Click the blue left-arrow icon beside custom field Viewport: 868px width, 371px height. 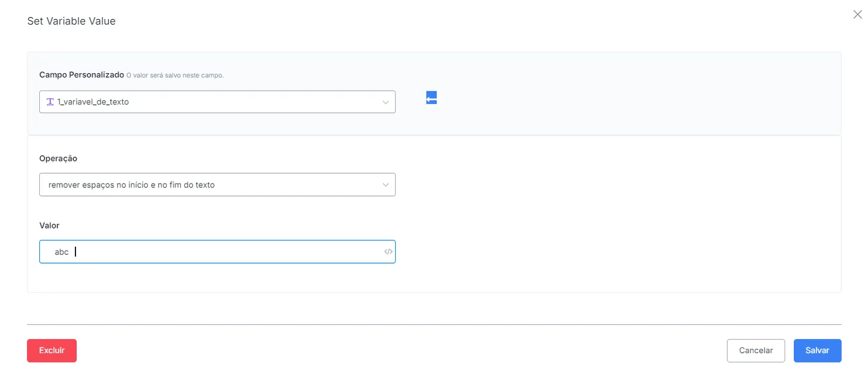pos(431,98)
